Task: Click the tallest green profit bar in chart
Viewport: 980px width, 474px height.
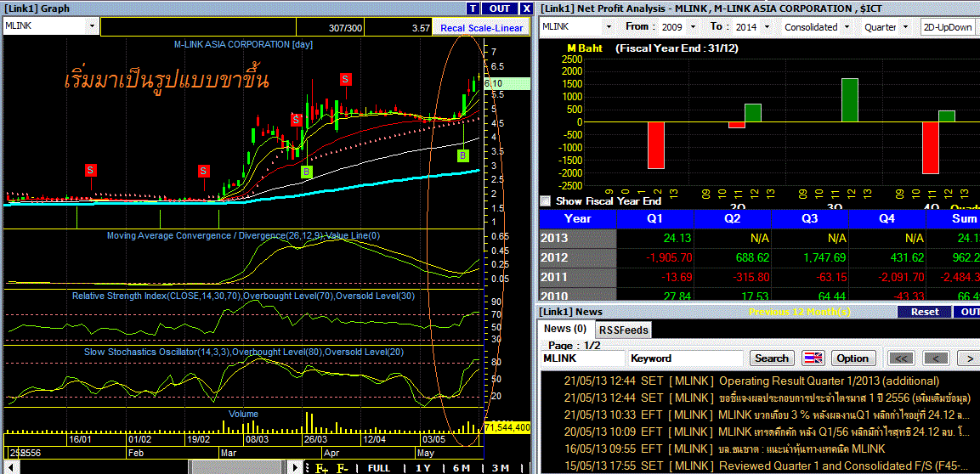Action: pos(849,100)
